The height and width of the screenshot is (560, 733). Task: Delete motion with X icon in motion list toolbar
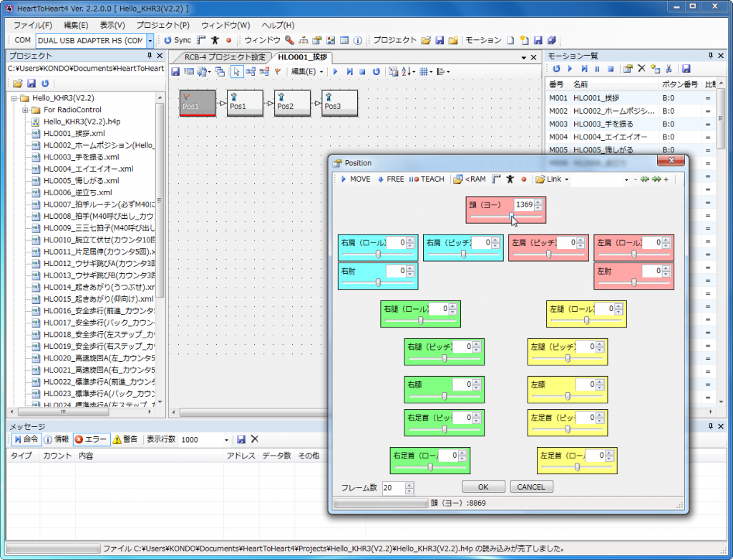641,69
